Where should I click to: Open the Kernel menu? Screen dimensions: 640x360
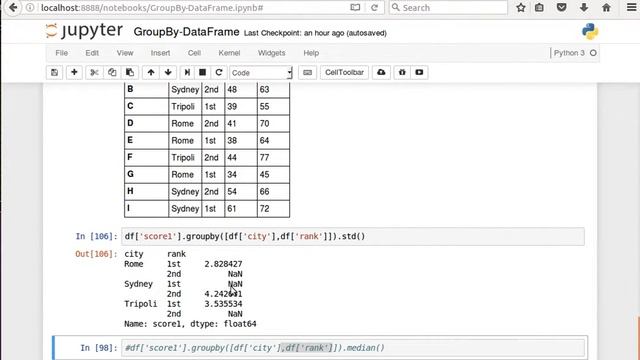click(229, 53)
